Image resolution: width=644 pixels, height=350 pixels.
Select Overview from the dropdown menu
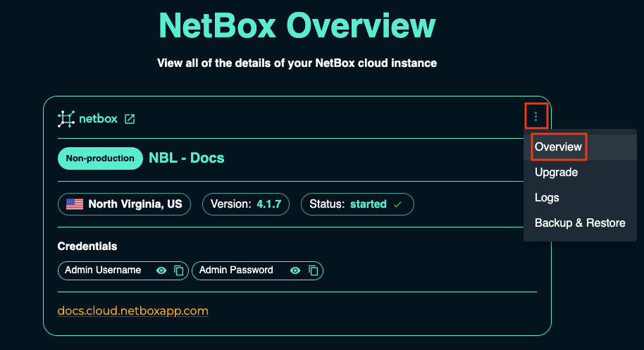point(558,147)
